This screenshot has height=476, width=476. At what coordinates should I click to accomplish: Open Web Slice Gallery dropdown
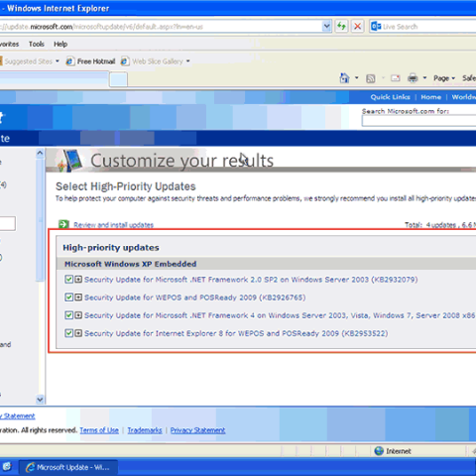coord(188,61)
